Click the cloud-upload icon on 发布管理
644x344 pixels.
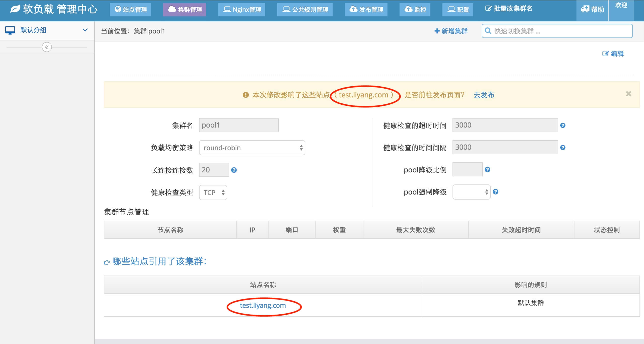click(x=353, y=9)
